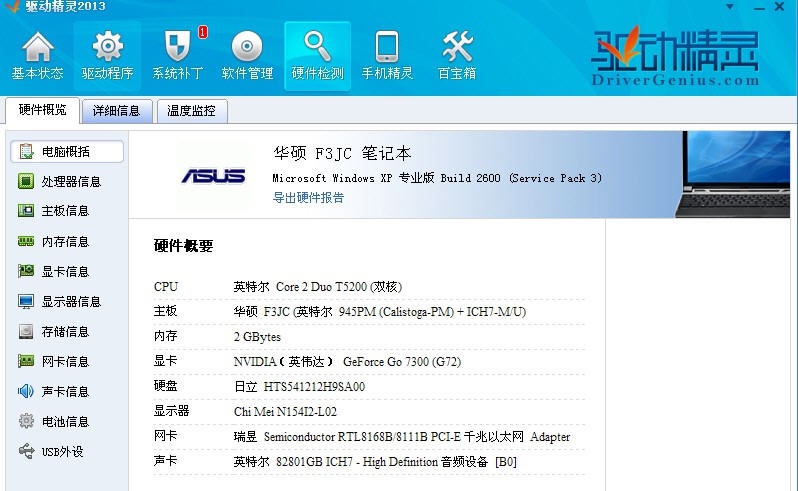Select 电池信息 in the sidebar
The image size is (798, 491).
point(65,422)
